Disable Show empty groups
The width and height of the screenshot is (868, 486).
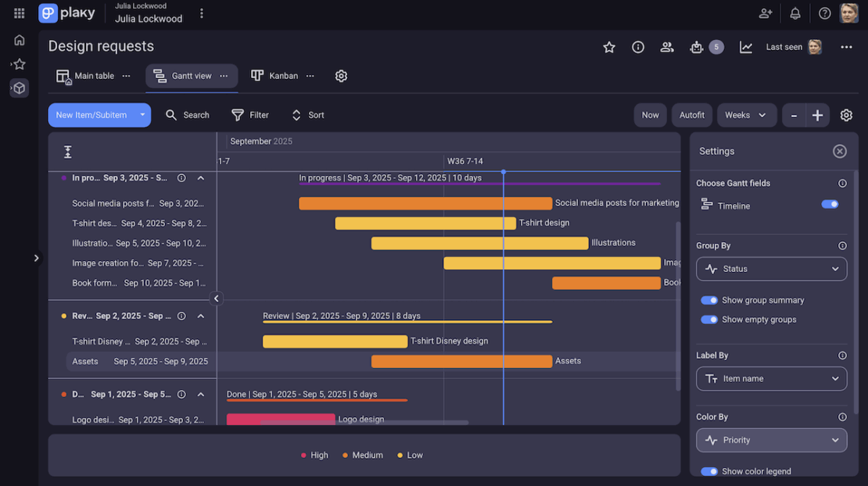[x=708, y=320]
